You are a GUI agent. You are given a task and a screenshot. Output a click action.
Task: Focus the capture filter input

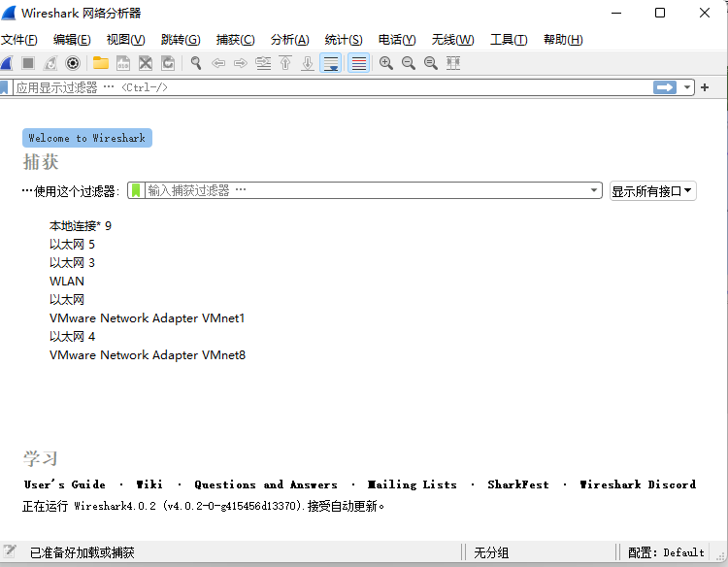[x=367, y=190]
